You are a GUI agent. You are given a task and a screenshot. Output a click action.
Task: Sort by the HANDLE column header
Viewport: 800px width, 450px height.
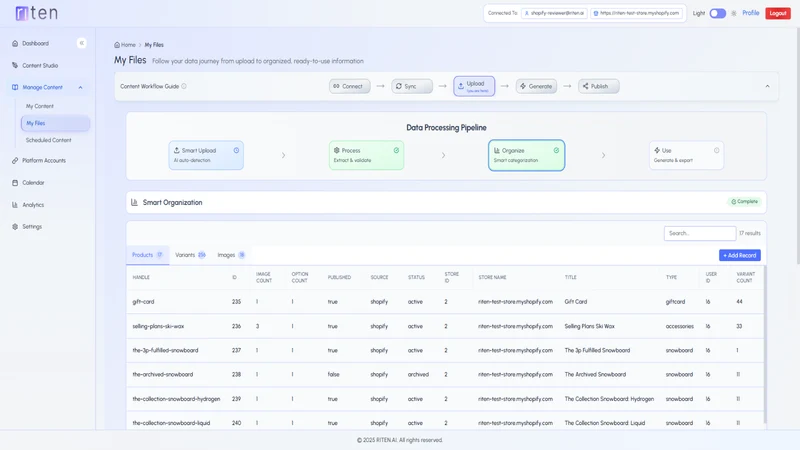click(141, 278)
